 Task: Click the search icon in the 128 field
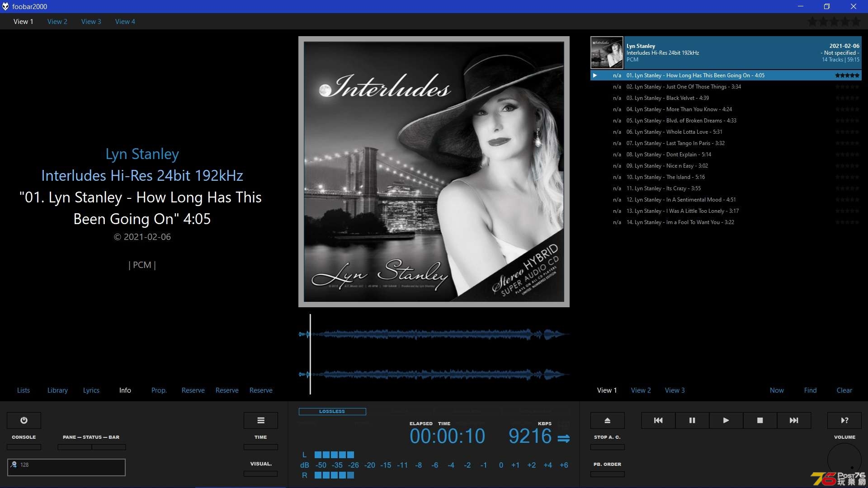pos(14,465)
